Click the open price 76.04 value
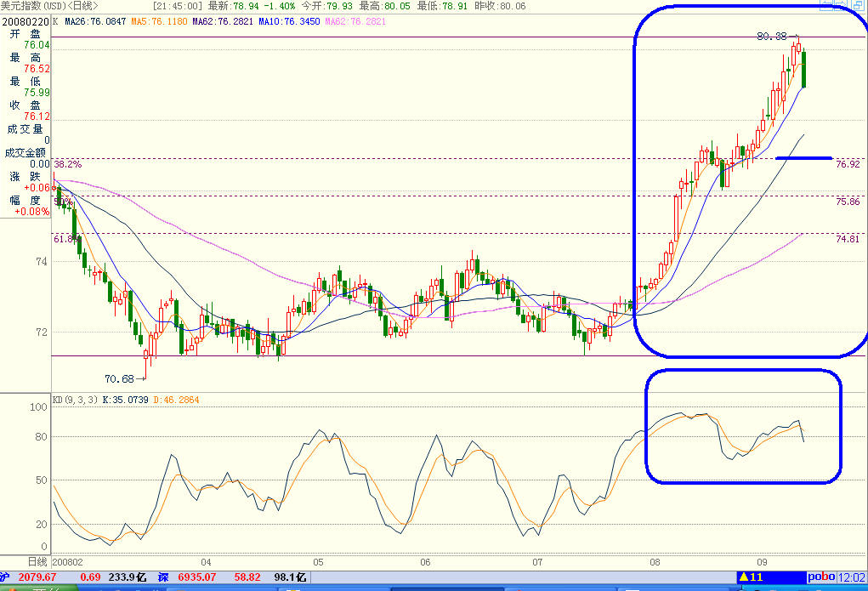The height and width of the screenshot is (591, 868). (x=37, y=45)
